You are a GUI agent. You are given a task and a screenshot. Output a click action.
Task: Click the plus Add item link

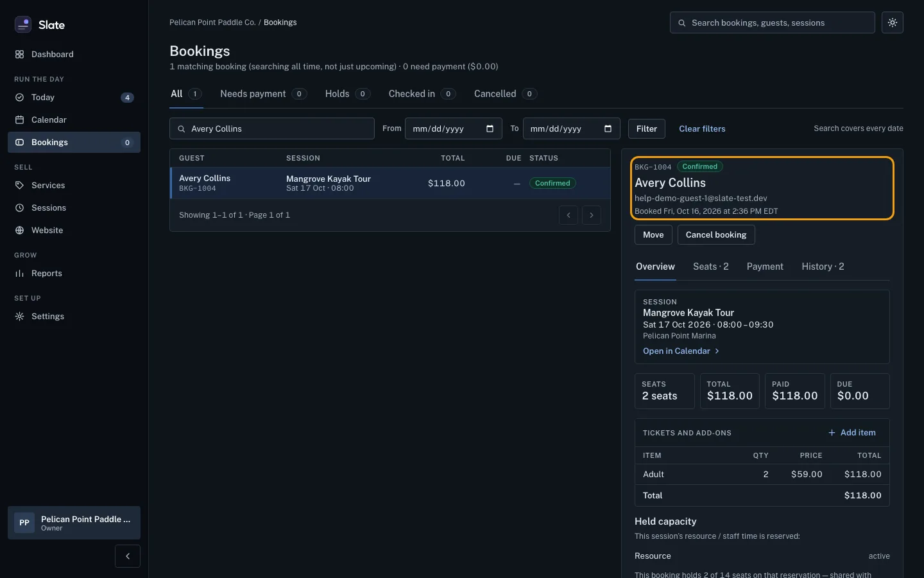[x=852, y=432]
